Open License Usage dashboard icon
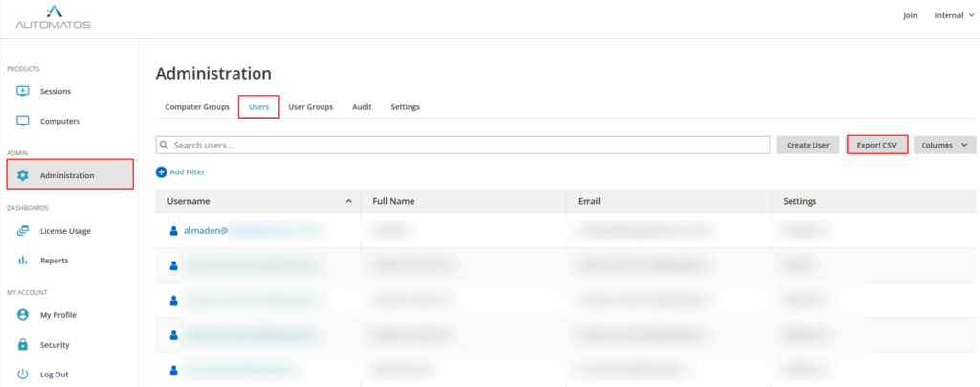This screenshot has width=980, height=387. [x=23, y=231]
